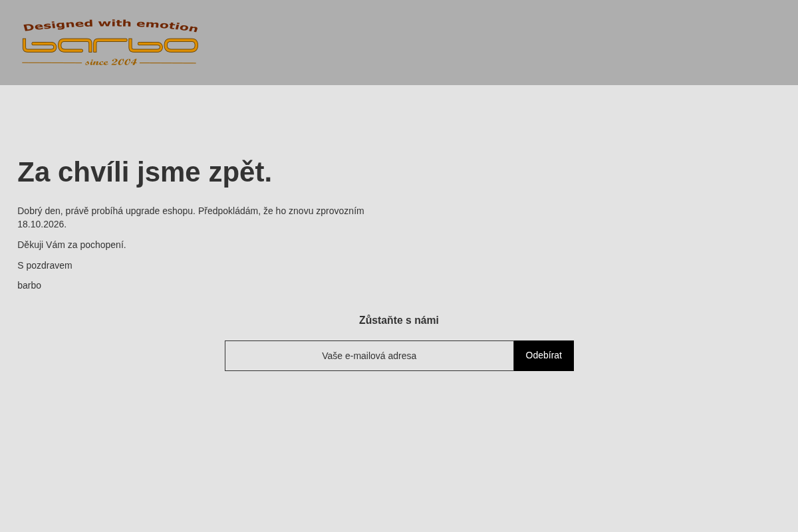Select the heading 'Za chvíli jsme zpět.'
The image size is (798, 532).
pyautogui.click(x=145, y=172)
